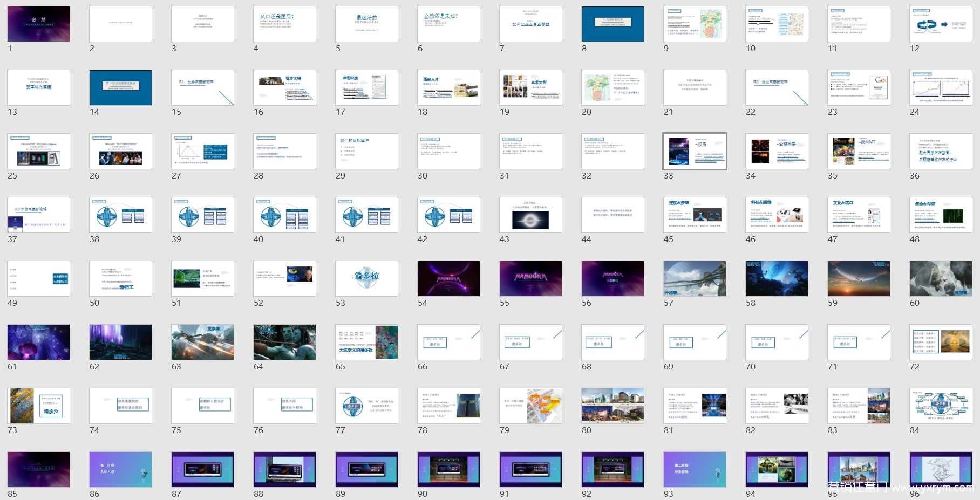Click highlighted slide 33 thumbnail
This screenshot has width=980, height=500.
[695, 151]
